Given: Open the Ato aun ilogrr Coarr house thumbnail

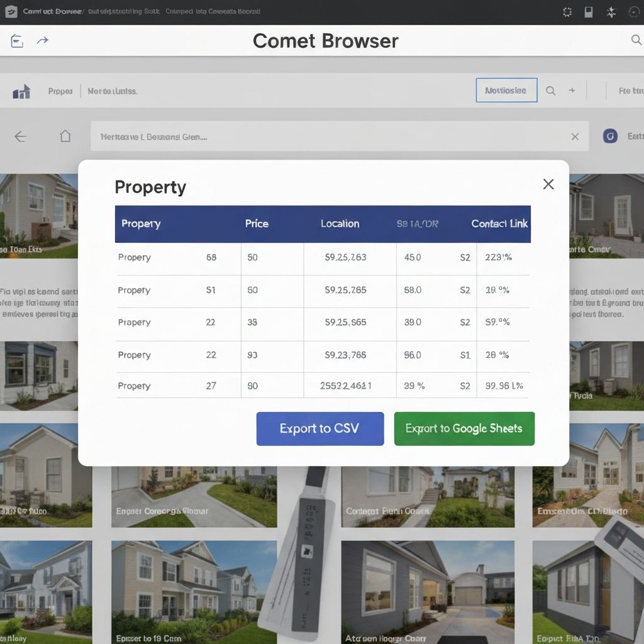Looking at the screenshot, I should (428, 592).
